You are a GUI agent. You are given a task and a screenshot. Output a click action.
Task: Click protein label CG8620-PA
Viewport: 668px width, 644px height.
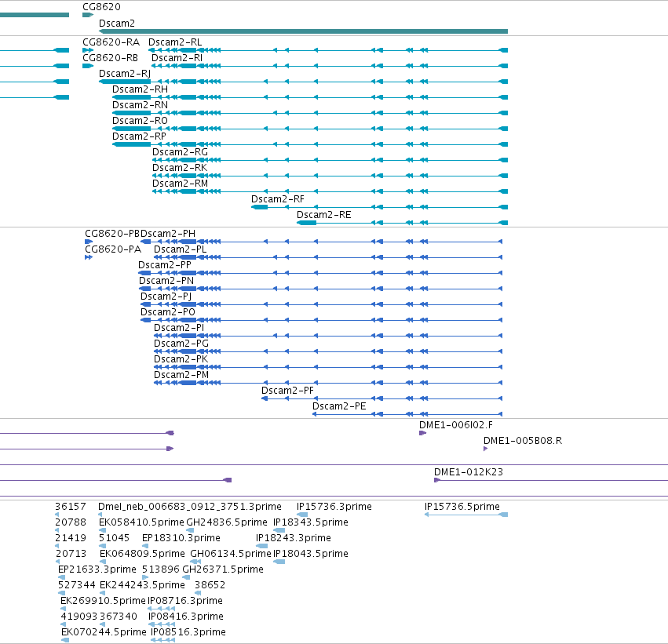click(113, 250)
